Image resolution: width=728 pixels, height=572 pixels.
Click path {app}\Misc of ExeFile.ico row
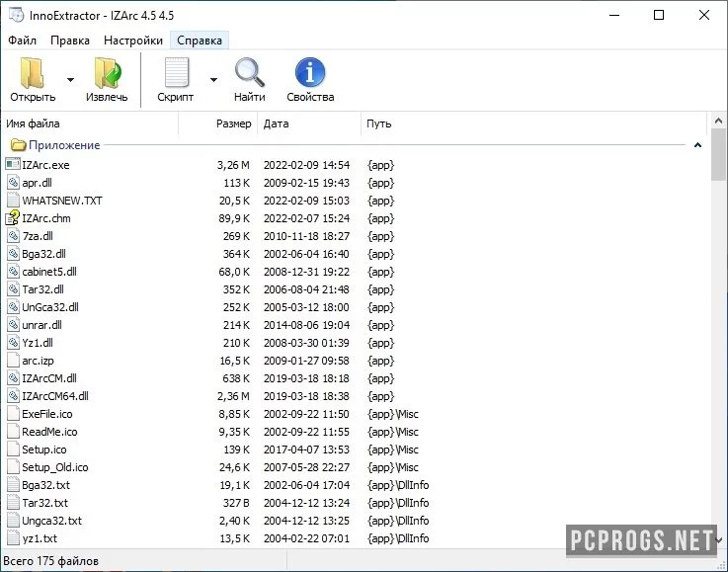pyautogui.click(x=393, y=414)
